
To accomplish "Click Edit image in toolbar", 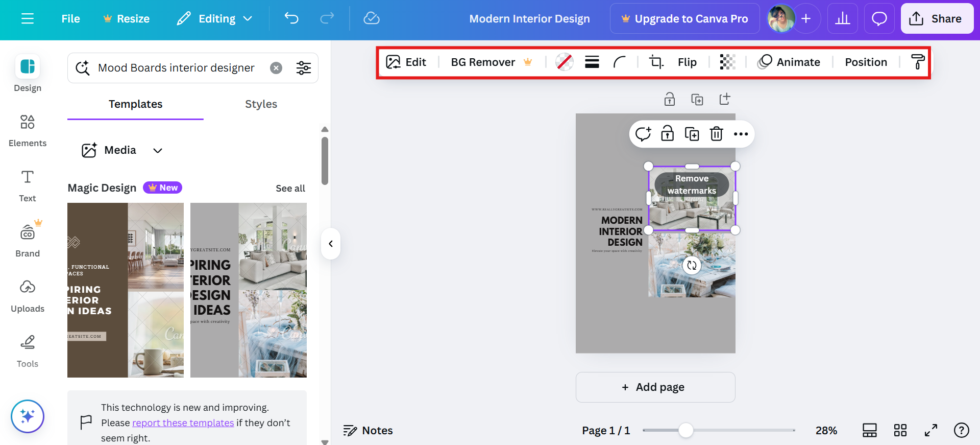I will 406,62.
